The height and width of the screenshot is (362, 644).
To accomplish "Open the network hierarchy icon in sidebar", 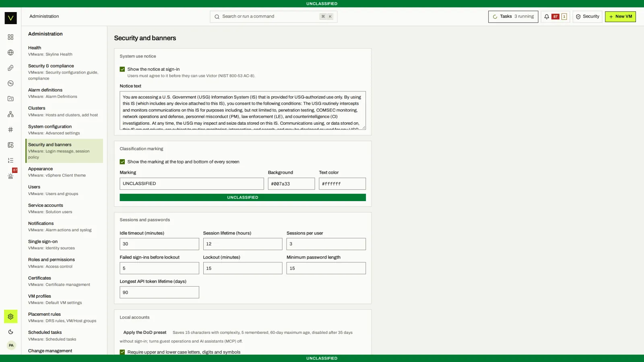I will tap(10, 114).
